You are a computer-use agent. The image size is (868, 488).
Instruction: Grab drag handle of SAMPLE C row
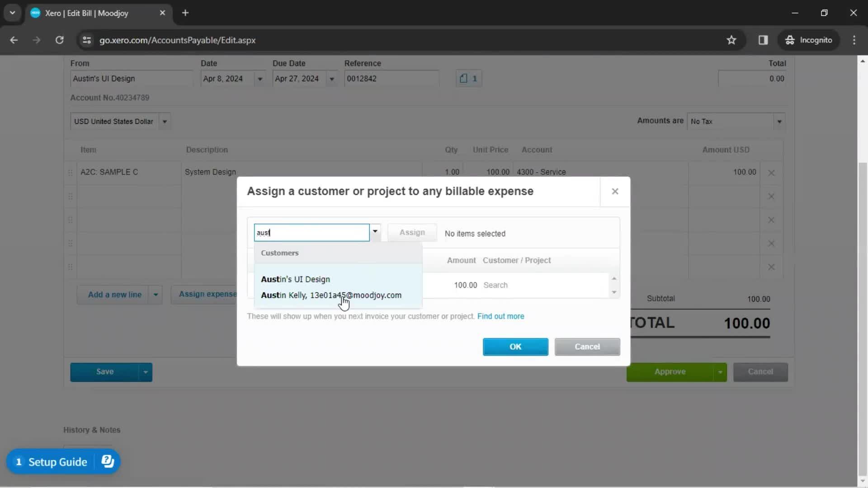tap(70, 173)
